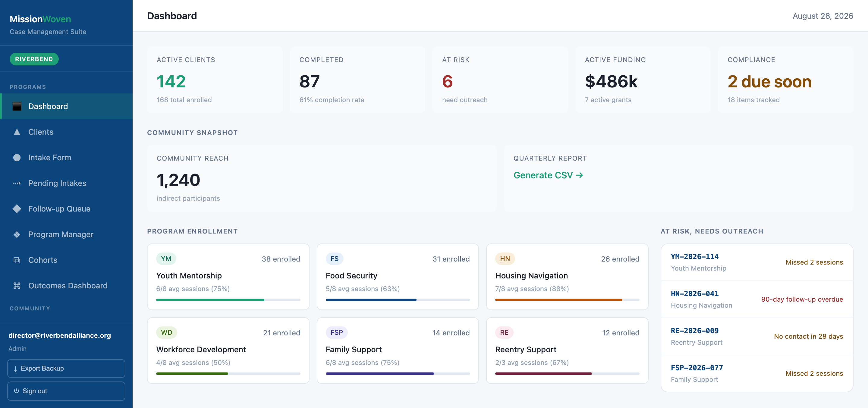
Task: Open at-risk case HN-2026-041
Action: (757, 299)
